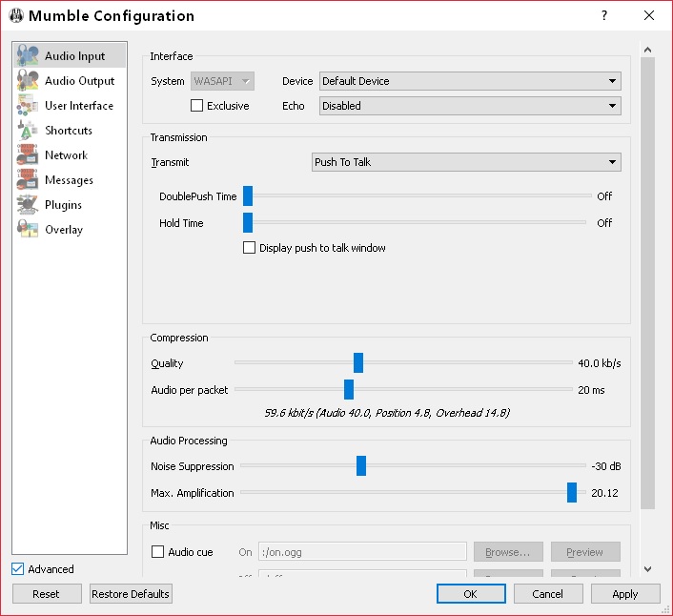
Task: Click the 40.0 kb/s quality value
Action: [x=600, y=363]
